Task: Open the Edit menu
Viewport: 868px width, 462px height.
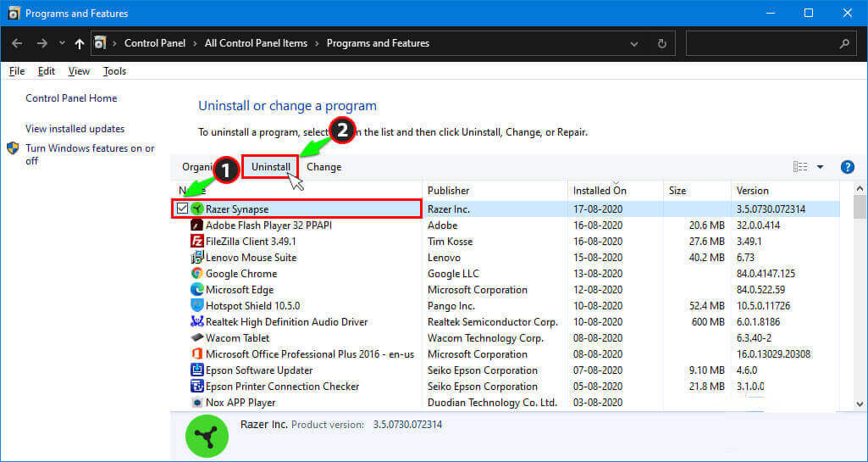Action: [x=47, y=71]
